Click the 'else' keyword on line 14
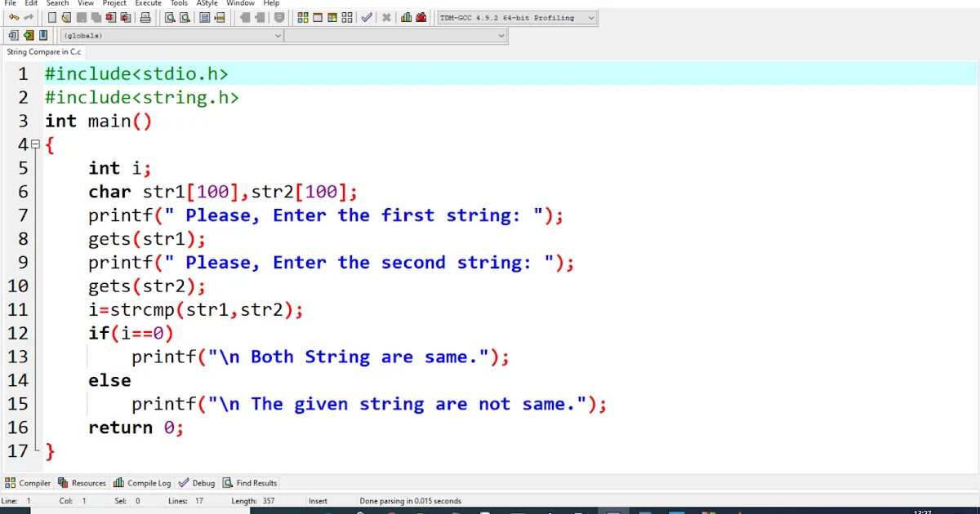This screenshot has height=514, width=980. pyautogui.click(x=110, y=380)
